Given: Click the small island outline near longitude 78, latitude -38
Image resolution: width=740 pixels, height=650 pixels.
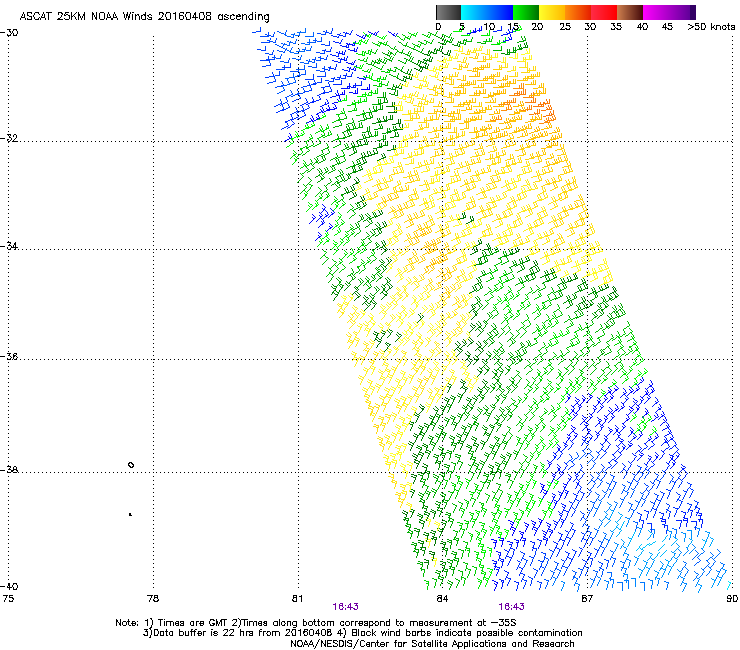Looking at the screenshot, I should (131, 465).
